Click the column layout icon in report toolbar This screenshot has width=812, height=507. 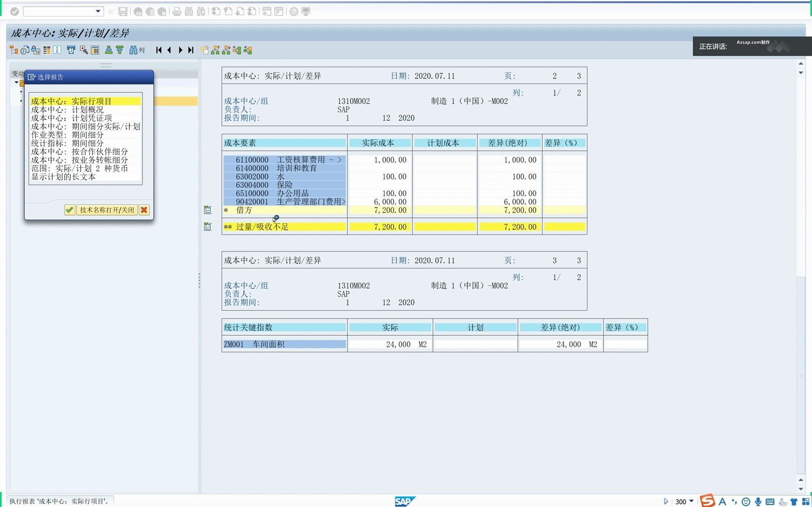pos(95,50)
